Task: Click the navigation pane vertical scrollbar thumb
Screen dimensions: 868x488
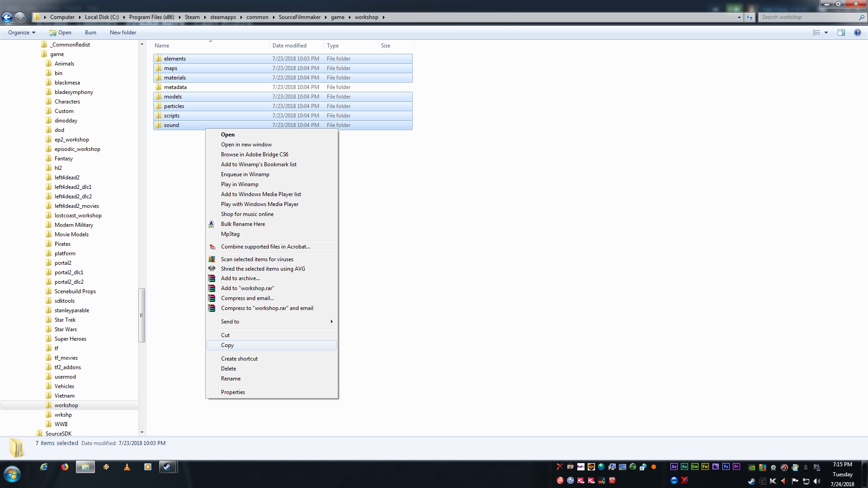Action: tap(142, 315)
